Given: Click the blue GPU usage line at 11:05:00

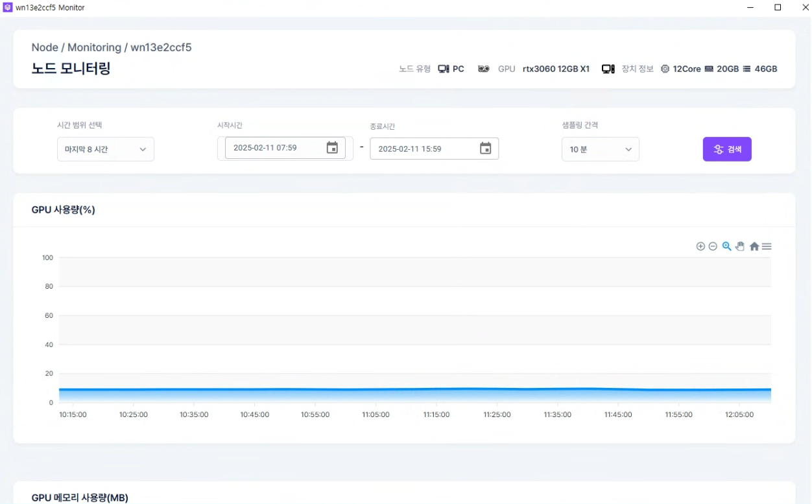Looking at the screenshot, I should click(x=376, y=390).
